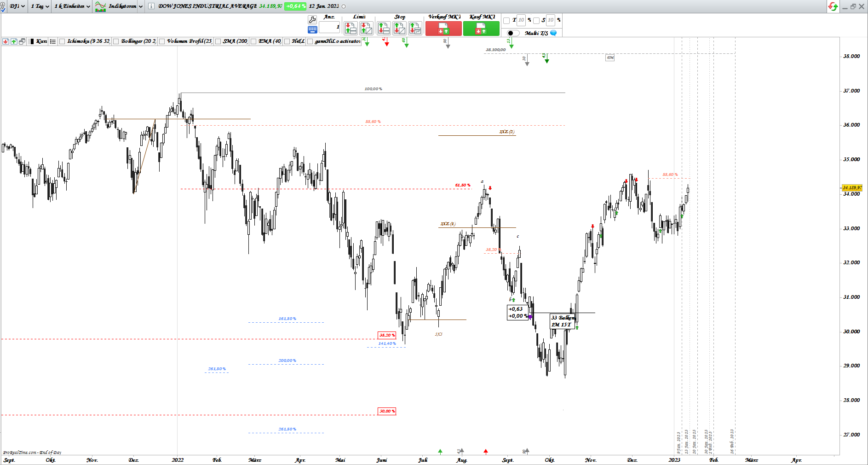The width and height of the screenshot is (868, 465).
Task: Click the green Kauf MKT buy button
Action: coord(481,29)
